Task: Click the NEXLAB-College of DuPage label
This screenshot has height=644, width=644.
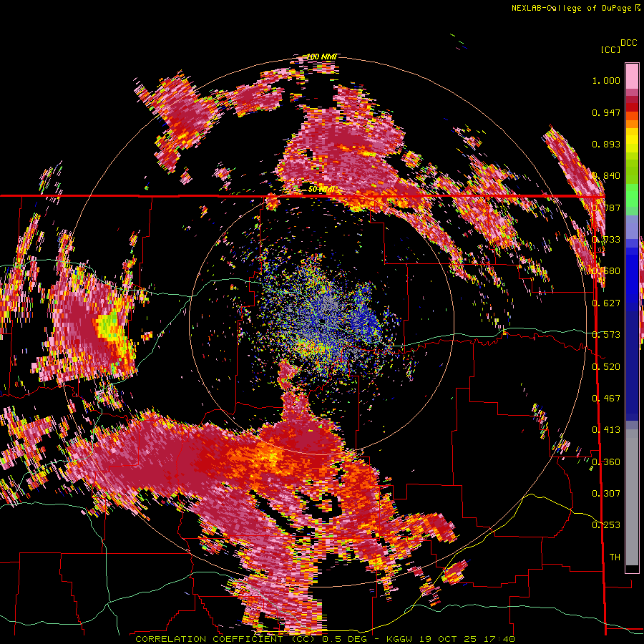Action: click(572, 8)
